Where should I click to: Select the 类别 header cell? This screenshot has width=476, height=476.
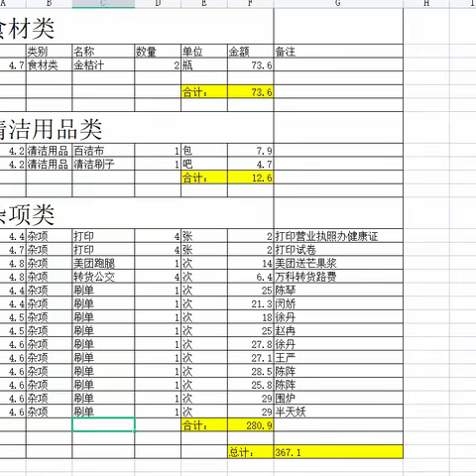click(x=49, y=52)
